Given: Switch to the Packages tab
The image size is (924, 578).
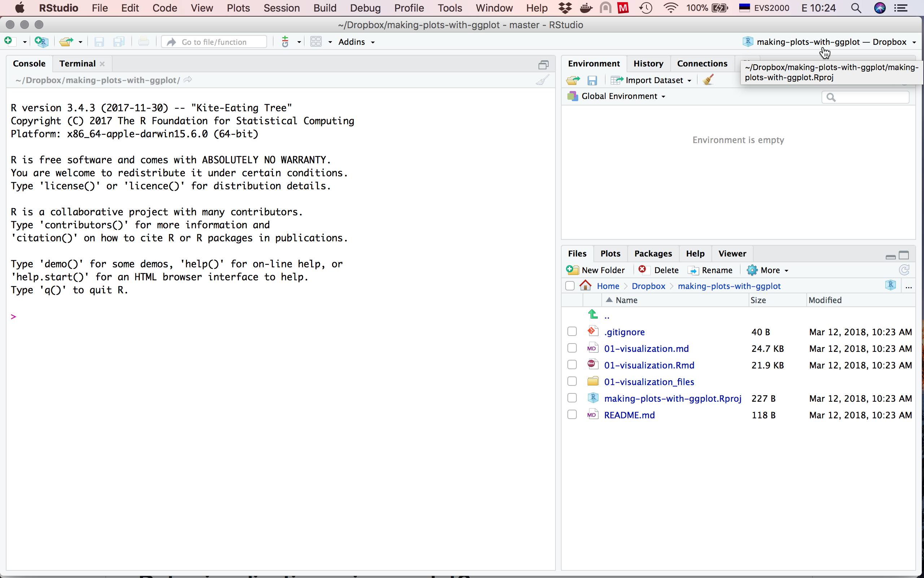Looking at the screenshot, I should pos(653,254).
